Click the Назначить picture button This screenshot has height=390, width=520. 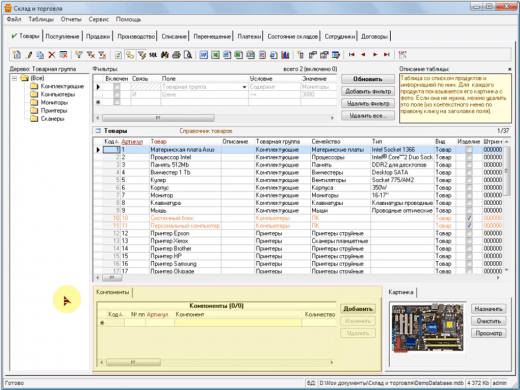(x=488, y=309)
